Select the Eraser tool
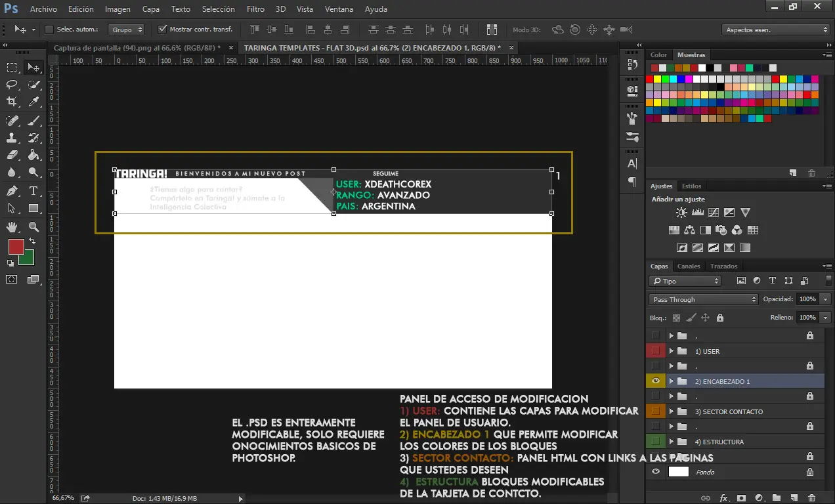The image size is (835, 504). coord(12,155)
